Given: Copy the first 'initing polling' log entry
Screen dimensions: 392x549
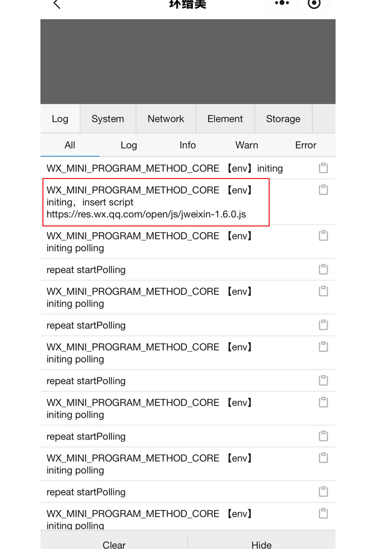Looking at the screenshot, I should point(324,235).
